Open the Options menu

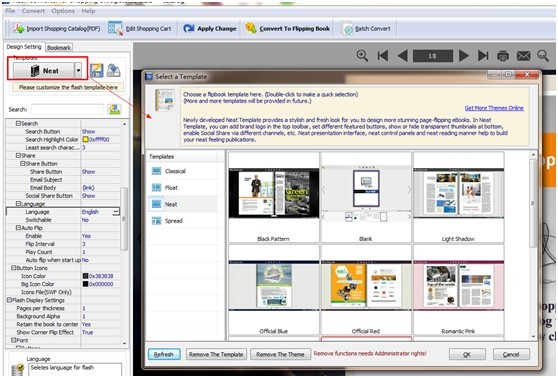click(63, 11)
